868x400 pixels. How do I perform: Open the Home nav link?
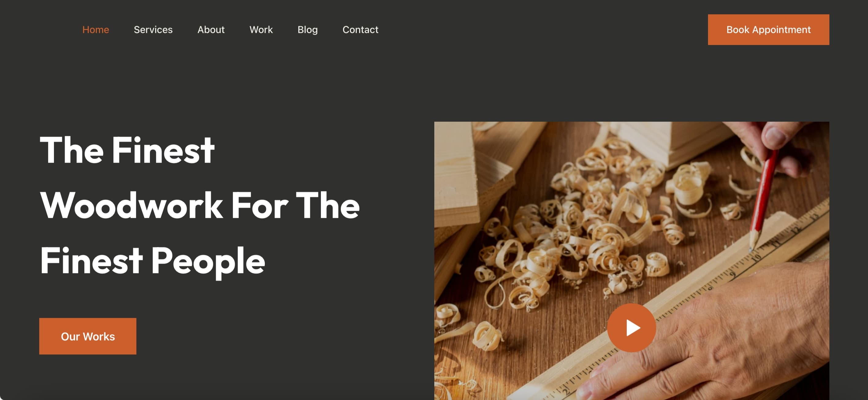(96, 30)
